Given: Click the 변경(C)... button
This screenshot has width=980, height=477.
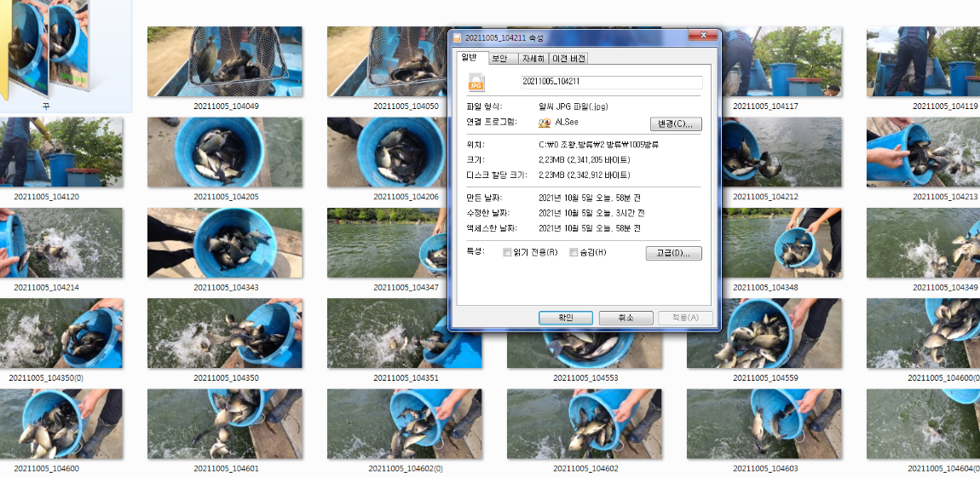Looking at the screenshot, I should click(676, 124).
